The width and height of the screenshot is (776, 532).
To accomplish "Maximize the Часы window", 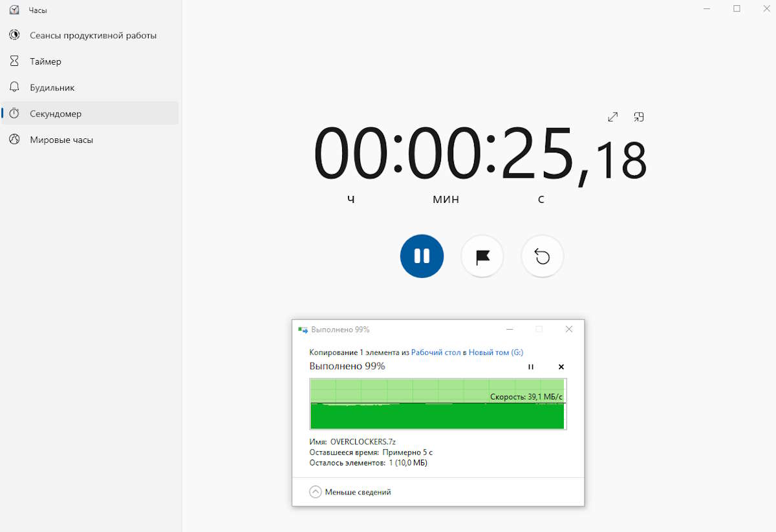I will 737,8.
